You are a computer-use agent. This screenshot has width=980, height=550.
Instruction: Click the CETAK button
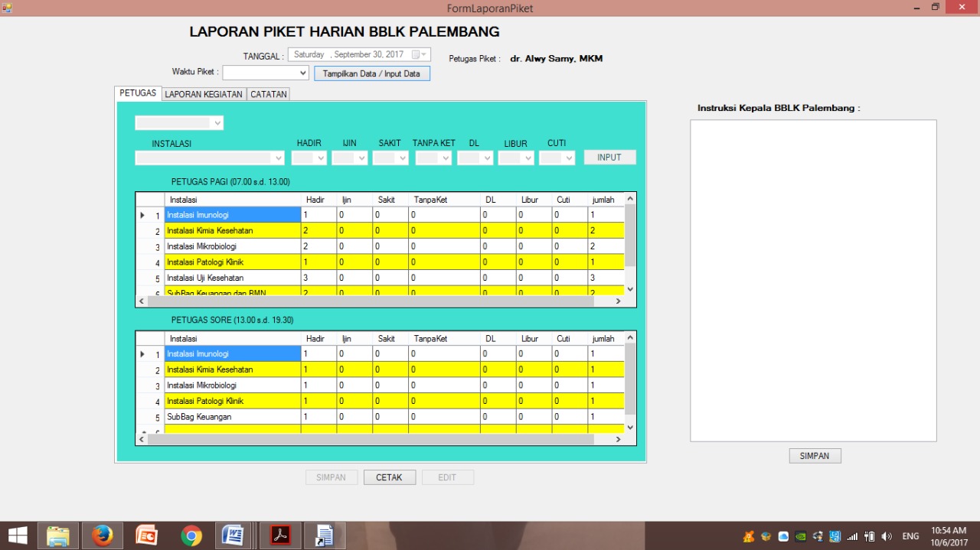pos(389,477)
